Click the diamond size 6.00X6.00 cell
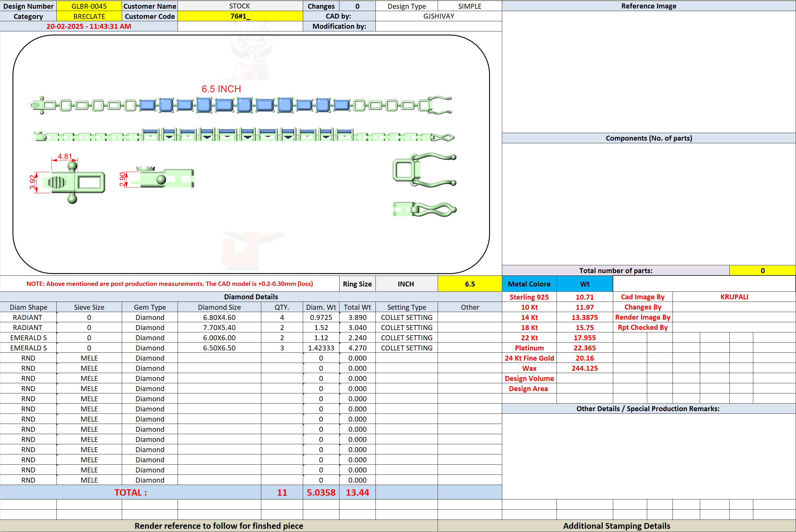 click(x=219, y=338)
